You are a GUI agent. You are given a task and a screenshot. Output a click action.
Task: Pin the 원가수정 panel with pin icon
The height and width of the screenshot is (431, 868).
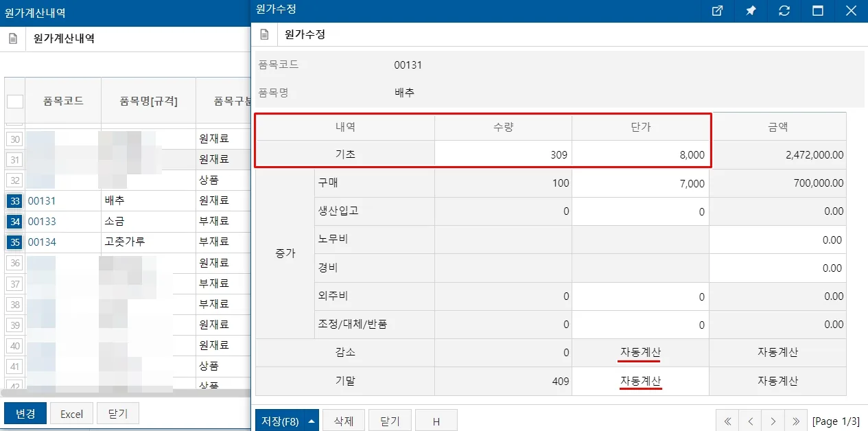pos(751,10)
